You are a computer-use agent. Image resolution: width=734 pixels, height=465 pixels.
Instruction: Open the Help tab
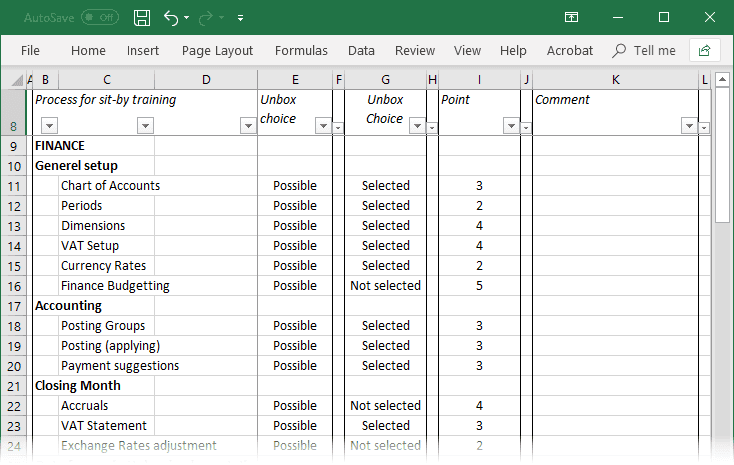pyautogui.click(x=513, y=50)
